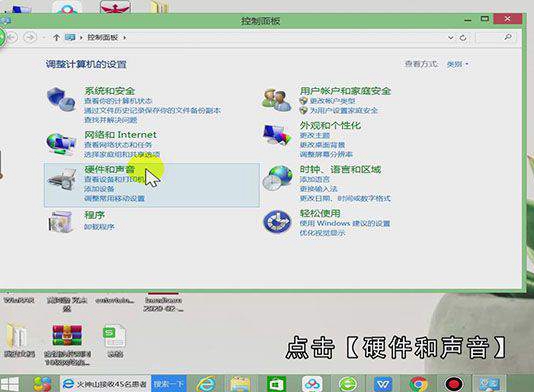Click 搜索一下 taskbar button
The height and width of the screenshot is (392, 534).
tap(169, 384)
